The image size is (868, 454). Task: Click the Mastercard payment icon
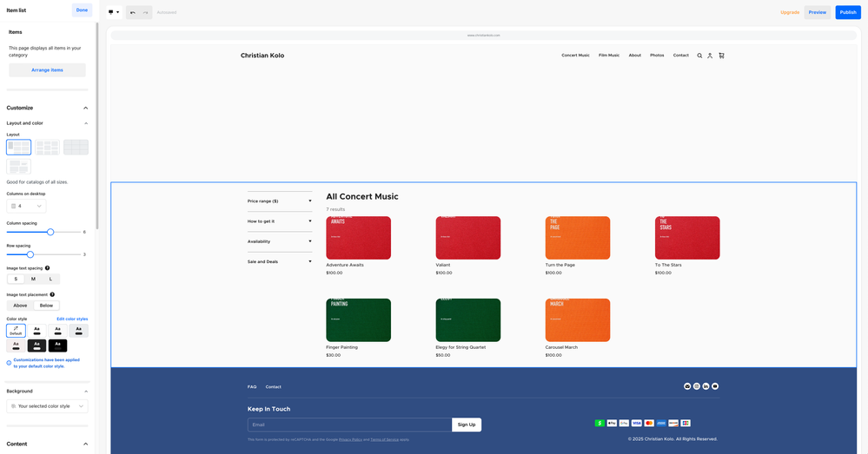click(649, 423)
